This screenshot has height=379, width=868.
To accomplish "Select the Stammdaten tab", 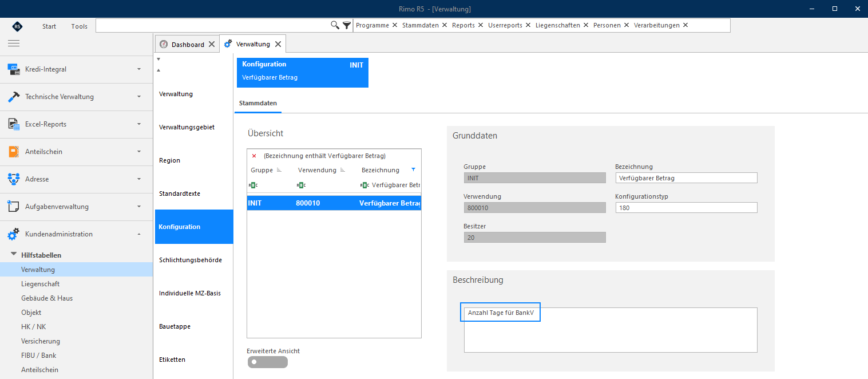I will 258,104.
